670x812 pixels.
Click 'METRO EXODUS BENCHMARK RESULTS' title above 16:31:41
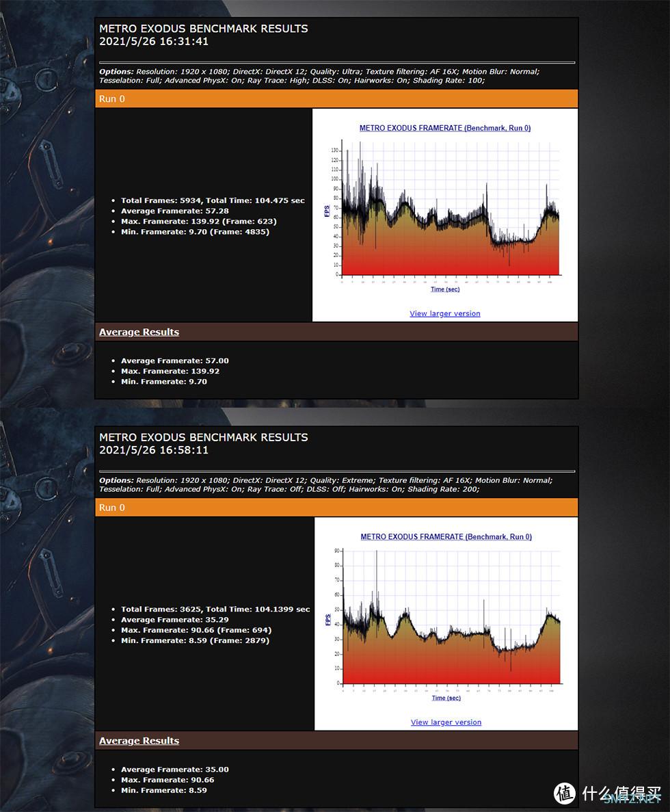pyautogui.click(x=203, y=29)
